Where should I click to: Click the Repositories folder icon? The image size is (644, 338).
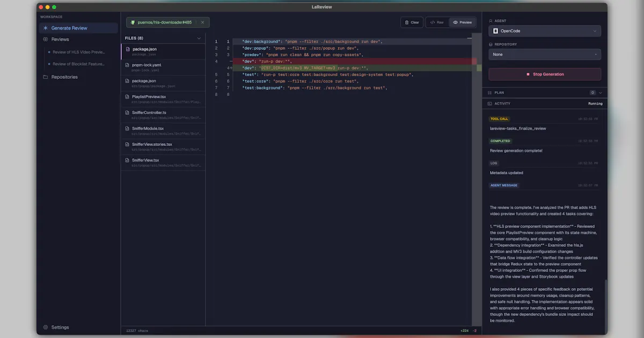(x=46, y=77)
